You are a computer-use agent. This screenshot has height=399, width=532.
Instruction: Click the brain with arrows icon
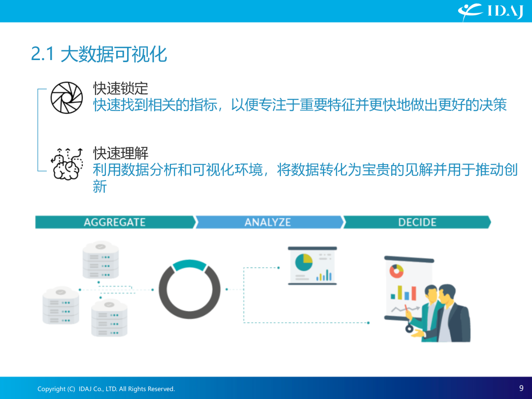pos(67,164)
